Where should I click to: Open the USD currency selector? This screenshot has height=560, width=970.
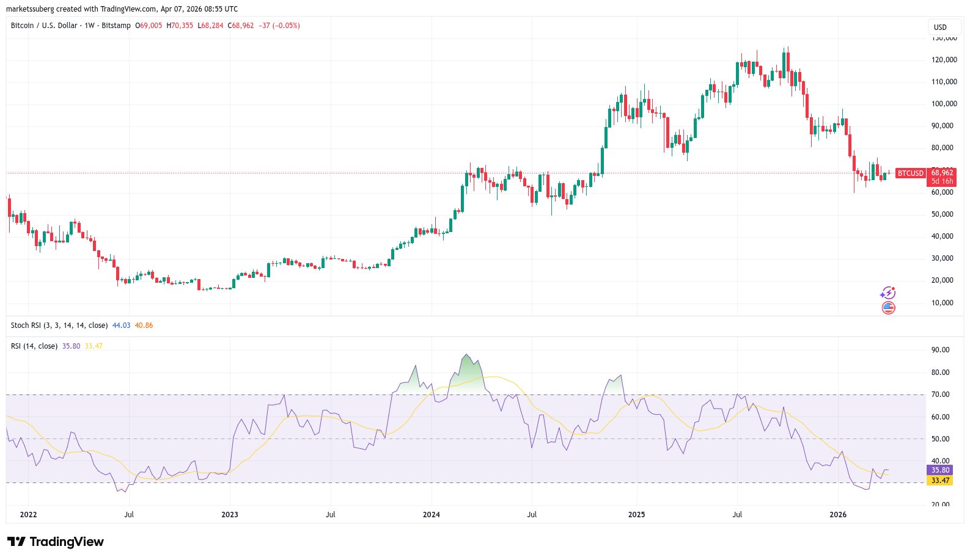point(940,27)
